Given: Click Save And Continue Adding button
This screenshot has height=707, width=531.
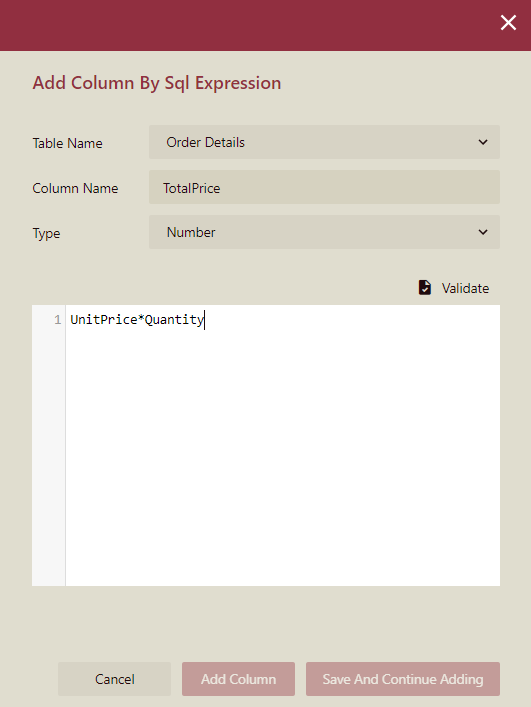Looking at the screenshot, I should (x=403, y=679).
